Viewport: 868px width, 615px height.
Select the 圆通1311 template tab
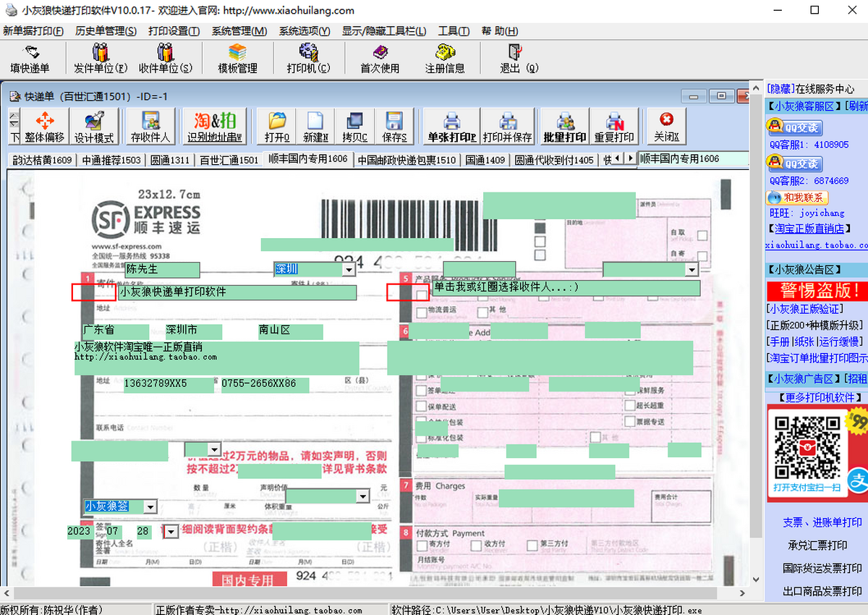pyautogui.click(x=170, y=160)
